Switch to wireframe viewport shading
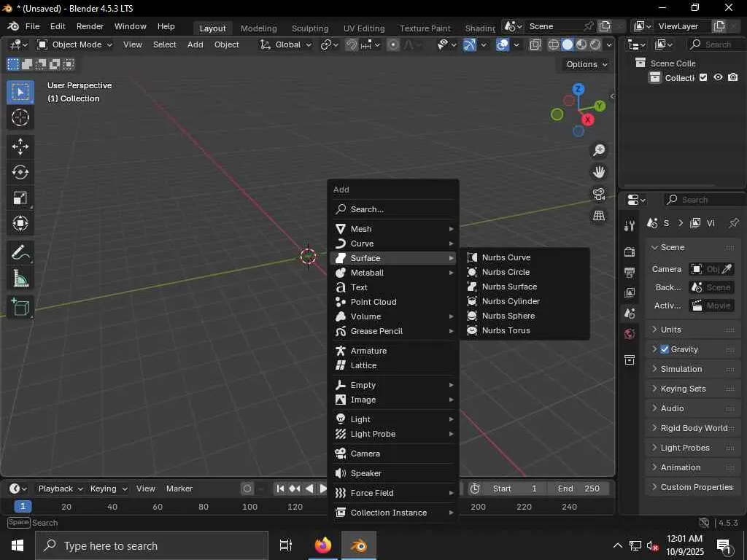Image resolution: width=747 pixels, height=560 pixels. pos(554,44)
